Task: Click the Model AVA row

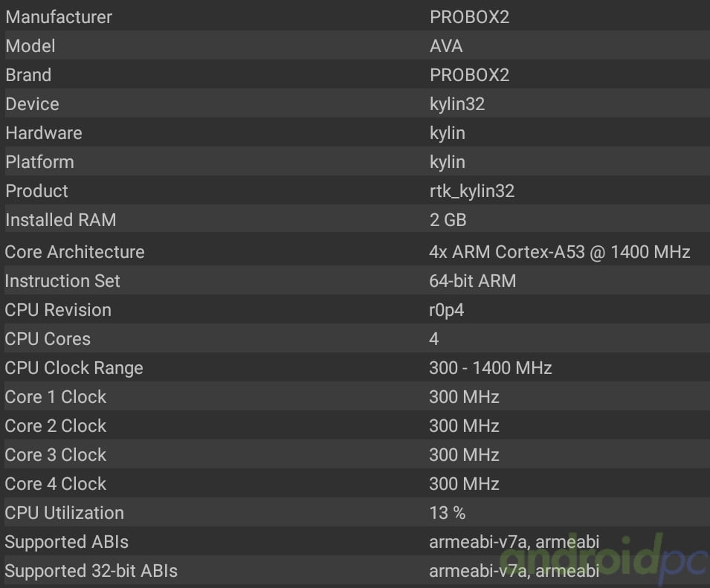Action: coord(357,45)
